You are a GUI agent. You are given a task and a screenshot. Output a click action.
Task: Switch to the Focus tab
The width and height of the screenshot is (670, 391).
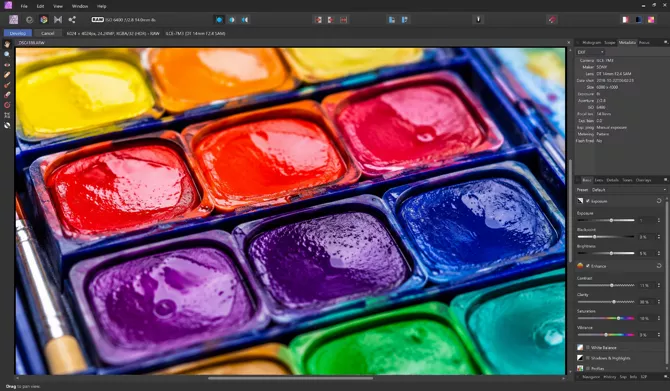(644, 42)
